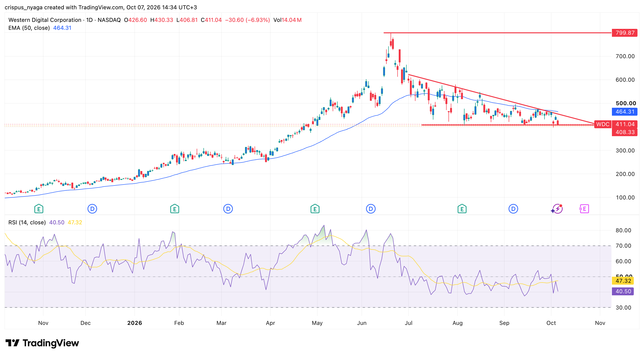644x357 pixels.
Task: Click the RSI value 40.50 in legend
Action: pos(57,222)
